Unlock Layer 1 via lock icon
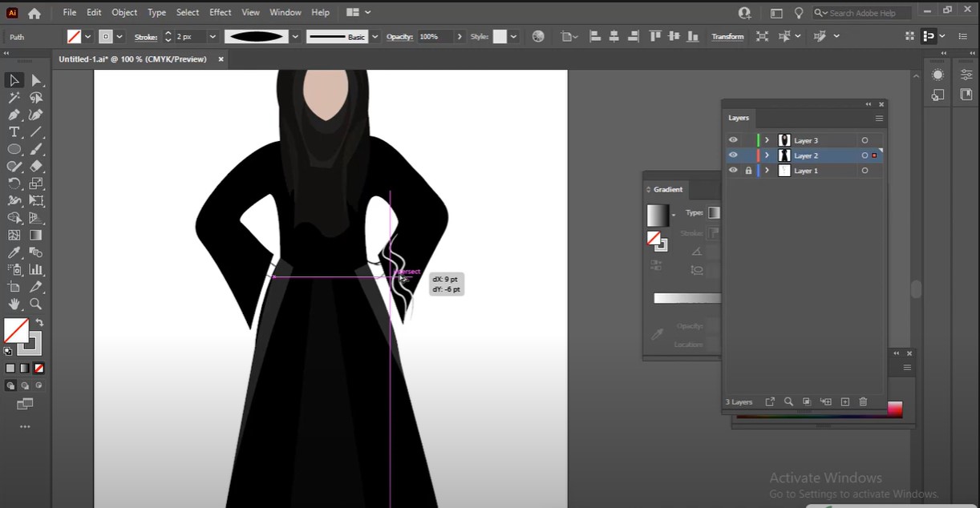The width and height of the screenshot is (980, 508). coord(748,171)
